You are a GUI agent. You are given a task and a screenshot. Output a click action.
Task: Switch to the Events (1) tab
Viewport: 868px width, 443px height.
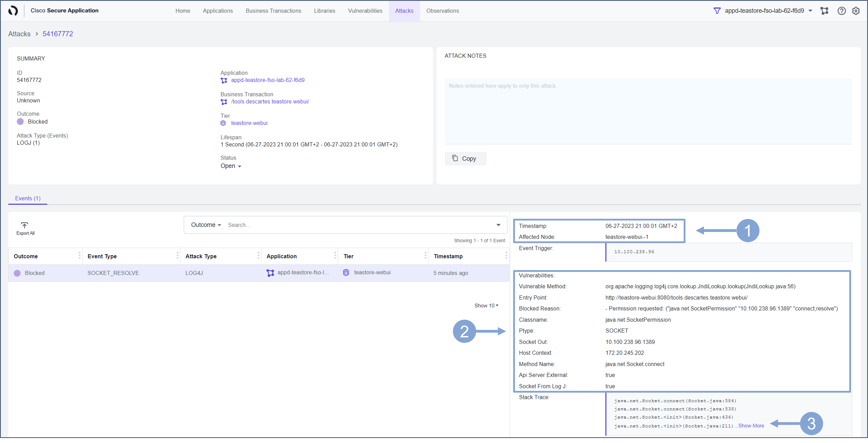point(28,198)
